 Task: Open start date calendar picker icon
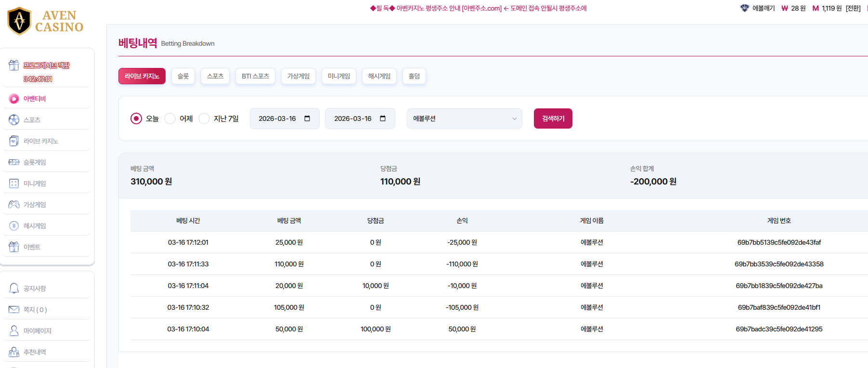tap(307, 118)
